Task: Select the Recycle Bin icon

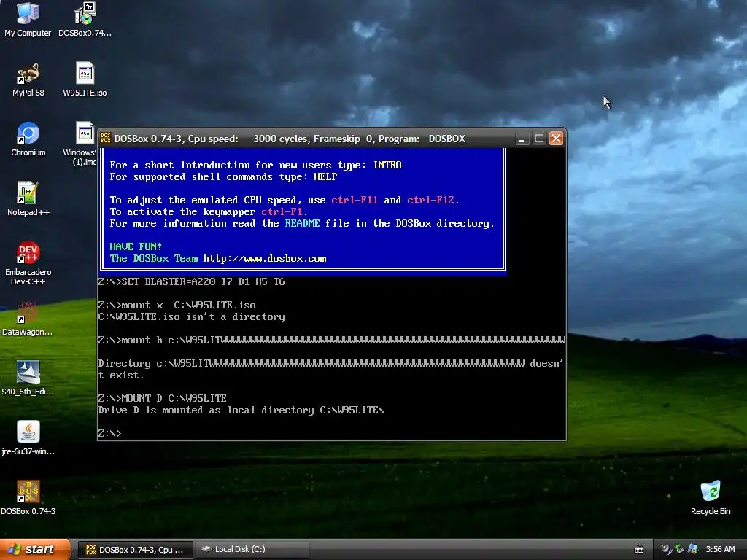Action: 711,497
